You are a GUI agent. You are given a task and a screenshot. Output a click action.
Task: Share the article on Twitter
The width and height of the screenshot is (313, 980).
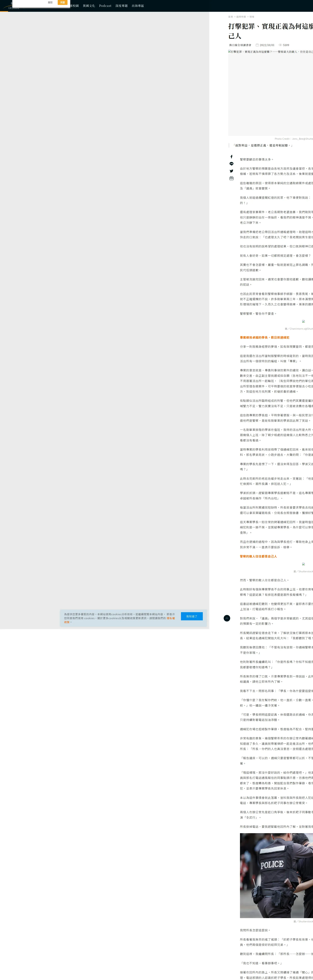(231, 171)
